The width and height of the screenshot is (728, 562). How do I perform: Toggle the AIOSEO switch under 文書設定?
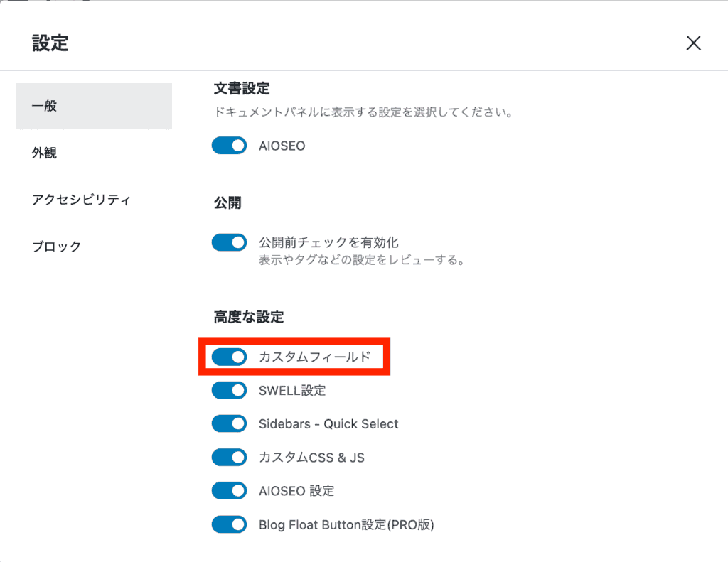pos(229,146)
